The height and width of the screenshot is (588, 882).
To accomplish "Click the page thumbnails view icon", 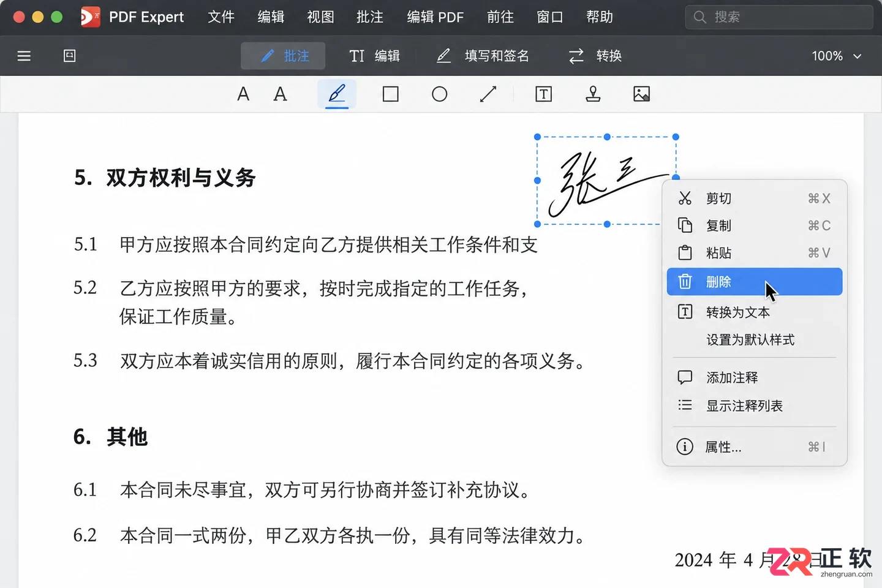I will click(70, 56).
